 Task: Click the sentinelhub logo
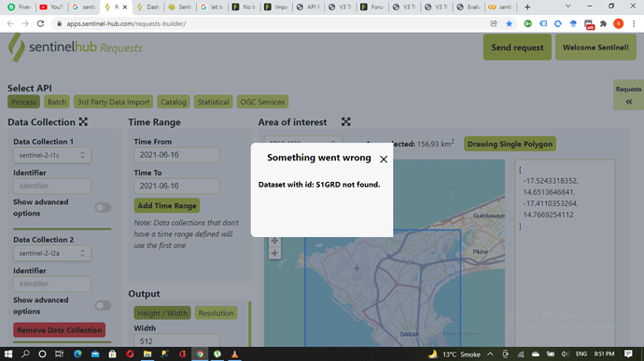tap(76, 48)
